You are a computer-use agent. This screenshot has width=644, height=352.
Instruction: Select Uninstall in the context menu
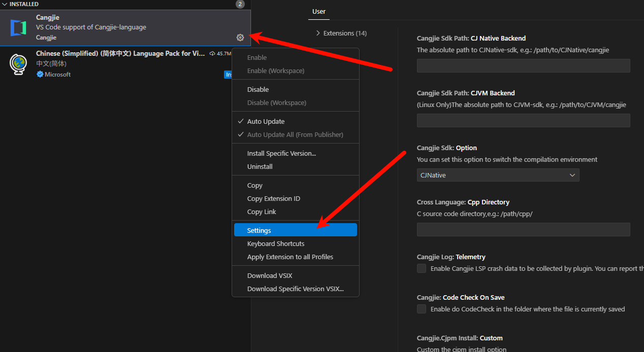[296, 166]
